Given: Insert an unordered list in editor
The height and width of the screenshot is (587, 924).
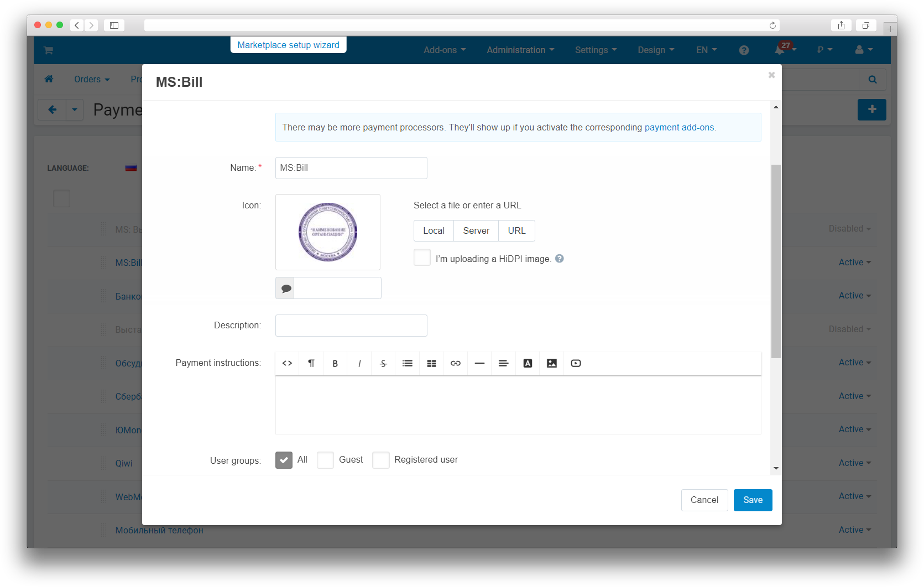Looking at the screenshot, I should click(408, 364).
